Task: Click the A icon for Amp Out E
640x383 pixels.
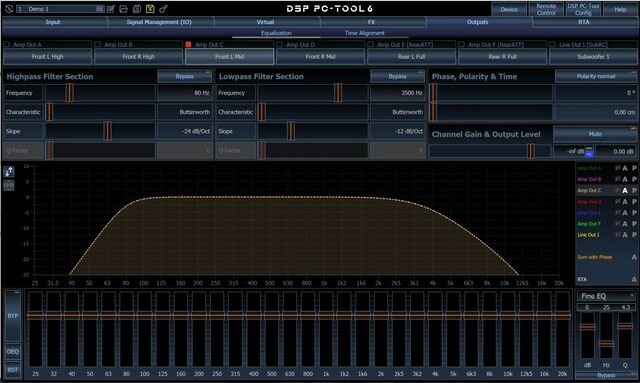Action: [625, 213]
